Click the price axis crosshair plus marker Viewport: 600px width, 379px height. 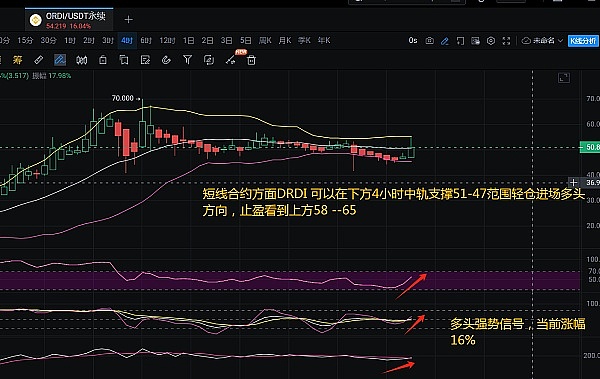[x=573, y=183]
